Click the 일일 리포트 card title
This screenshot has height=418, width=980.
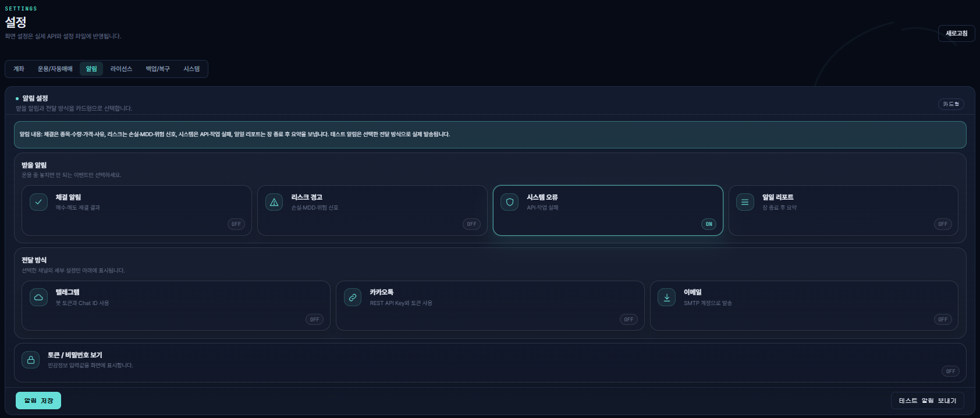pos(778,197)
